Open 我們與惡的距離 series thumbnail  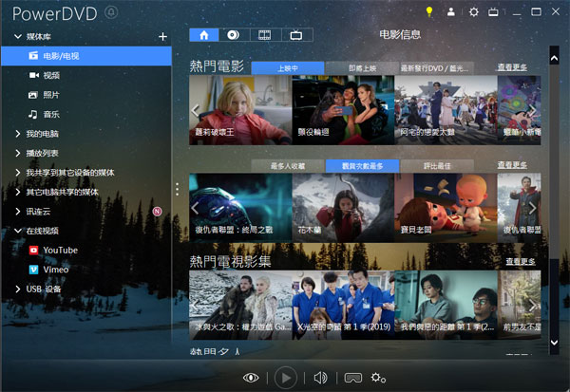coord(446,306)
